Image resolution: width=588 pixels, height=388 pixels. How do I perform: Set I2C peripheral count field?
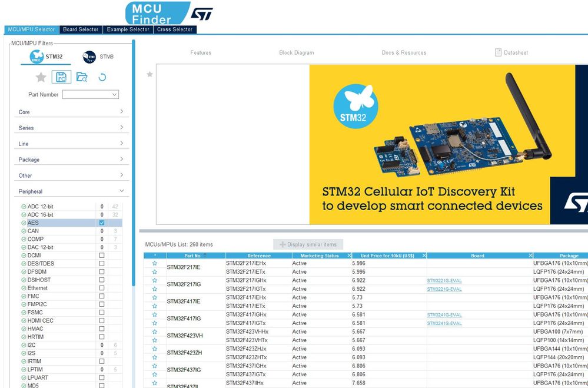(102, 345)
